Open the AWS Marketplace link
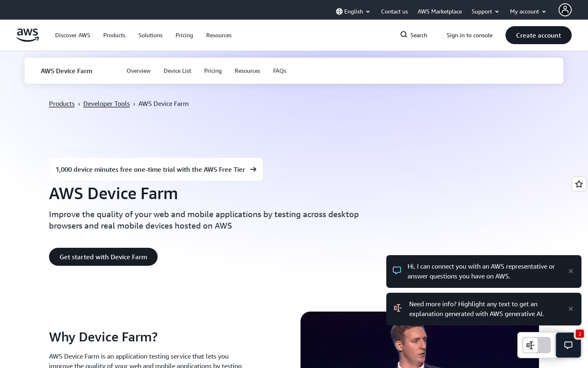Screen dimensions: 588x368 (x=440, y=11)
